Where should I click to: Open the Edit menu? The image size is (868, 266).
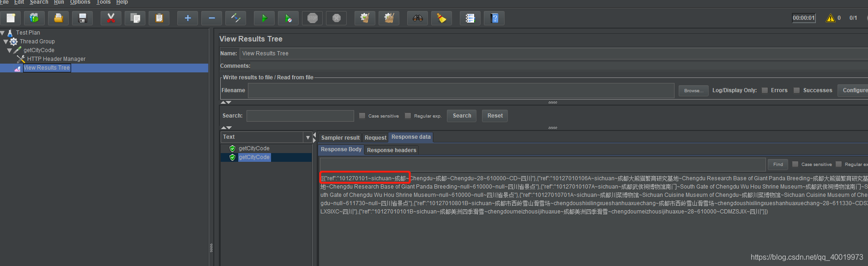pyautogui.click(x=19, y=2)
